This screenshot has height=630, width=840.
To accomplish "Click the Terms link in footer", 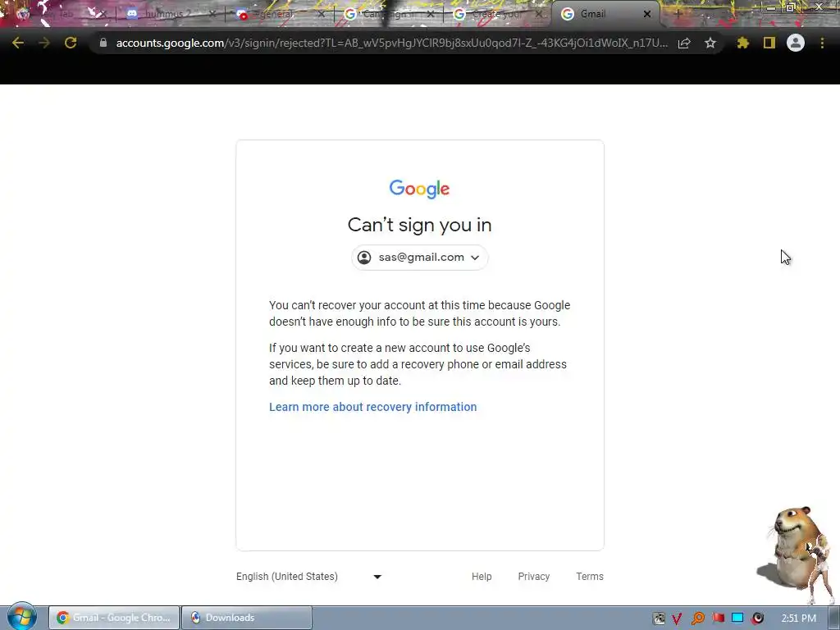I will 590,577.
